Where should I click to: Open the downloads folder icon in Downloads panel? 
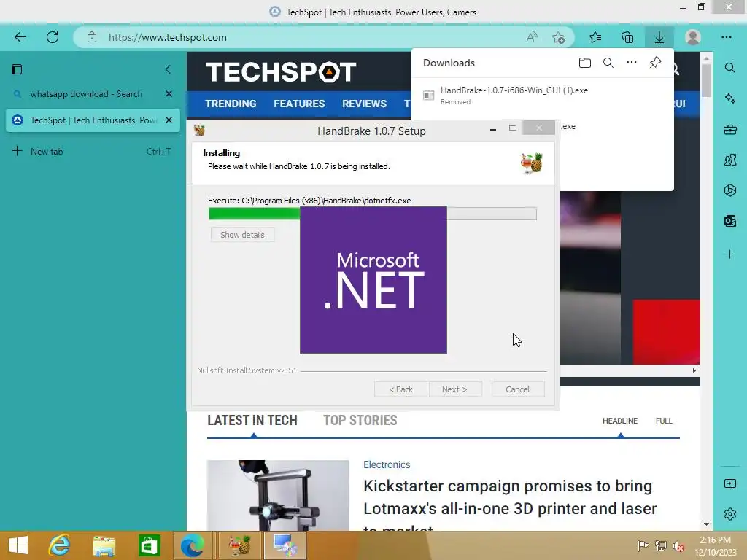pyautogui.click(x=585, y=63)
